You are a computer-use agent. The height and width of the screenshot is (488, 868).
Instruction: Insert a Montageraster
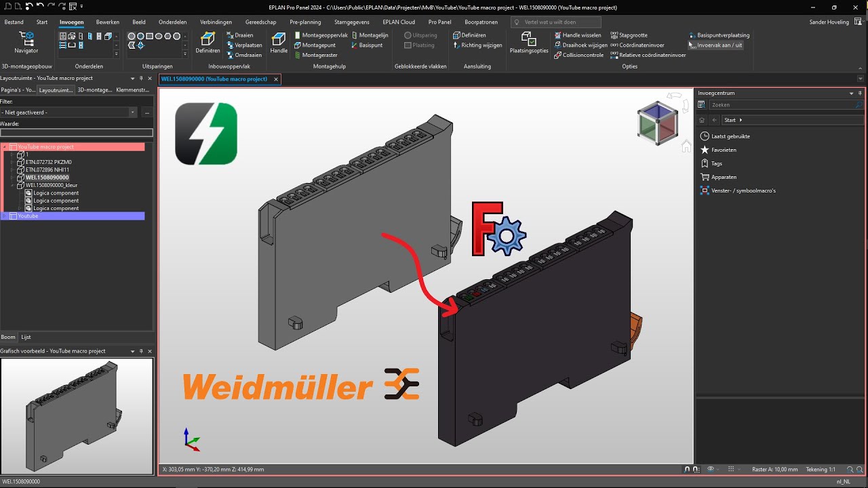pyautogui.click(x=315, y=55)
